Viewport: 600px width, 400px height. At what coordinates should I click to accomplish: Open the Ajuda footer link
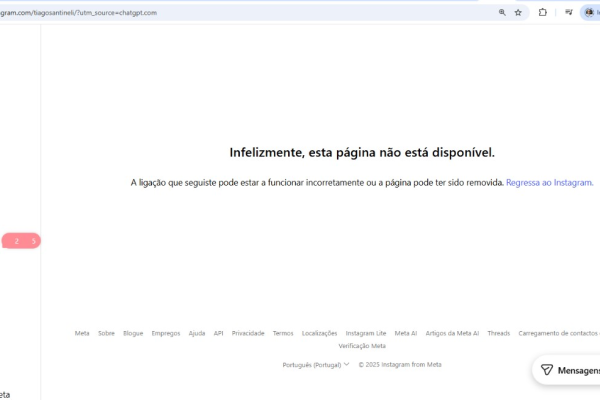click(197, 333)
